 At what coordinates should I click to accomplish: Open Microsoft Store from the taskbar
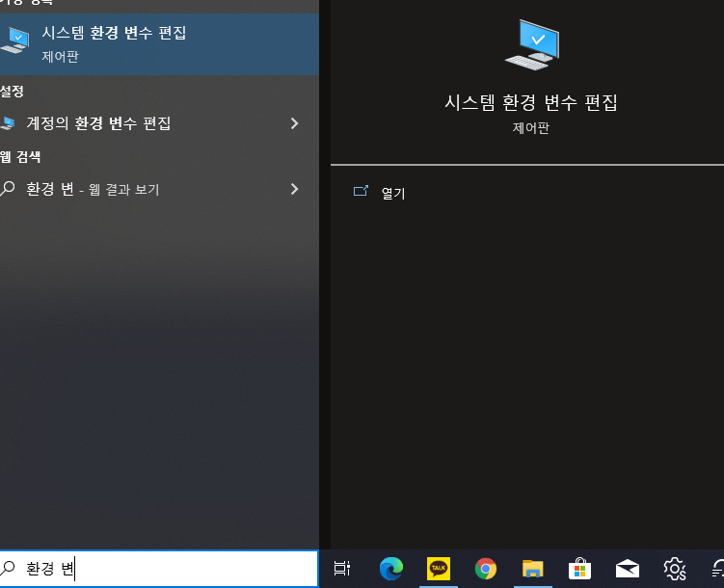[580, 568]
